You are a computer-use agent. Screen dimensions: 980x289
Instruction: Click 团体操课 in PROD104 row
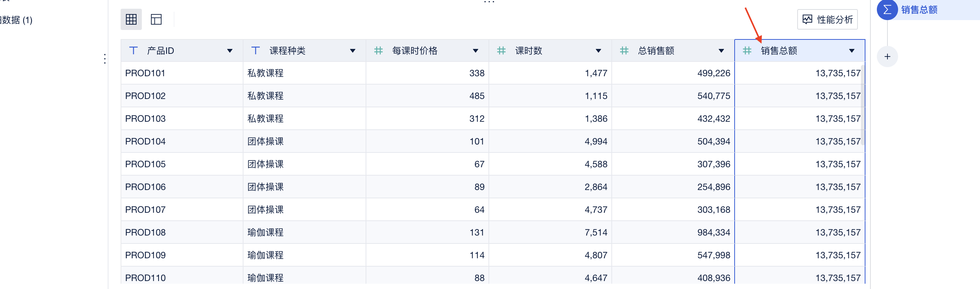[x=265, y=141]
